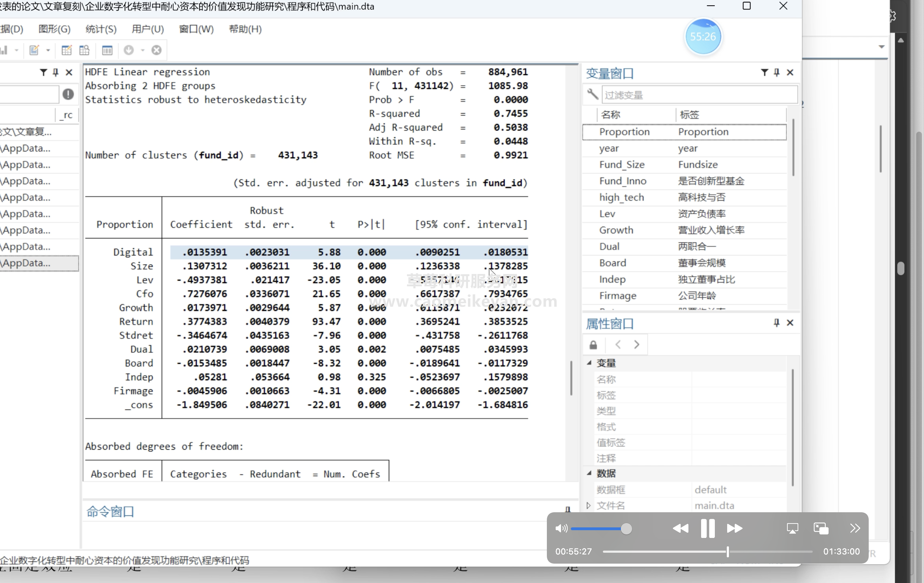The height and width of the screenshot is (583, 924).
Task: Toggle pin on 变量窗口 panel
Action: [777, 73]
